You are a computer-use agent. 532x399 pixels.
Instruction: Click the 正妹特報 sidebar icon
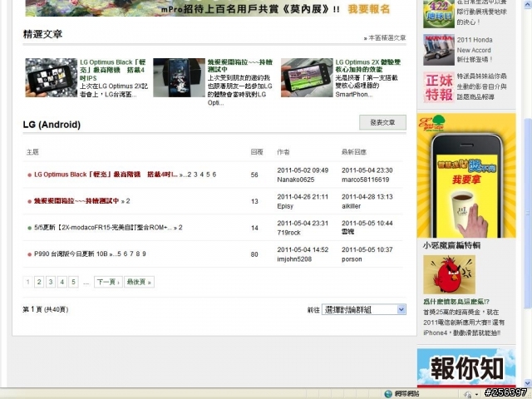coord(439,86)
